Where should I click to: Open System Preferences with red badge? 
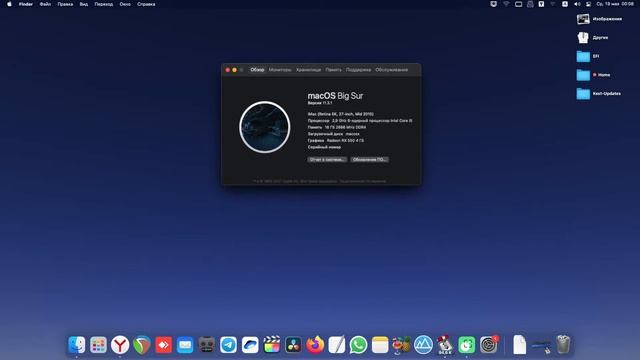click(x=489, y=345)
